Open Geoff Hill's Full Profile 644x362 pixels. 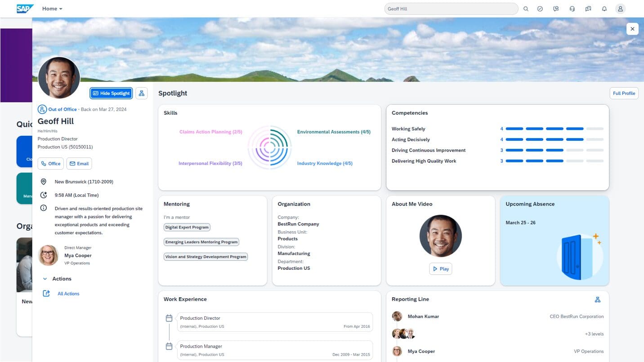click(x=624, y=93)
